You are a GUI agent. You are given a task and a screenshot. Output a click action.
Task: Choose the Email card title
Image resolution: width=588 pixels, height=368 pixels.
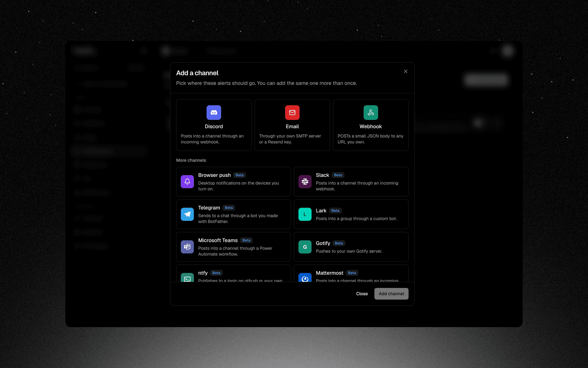[x=292, y=126]
